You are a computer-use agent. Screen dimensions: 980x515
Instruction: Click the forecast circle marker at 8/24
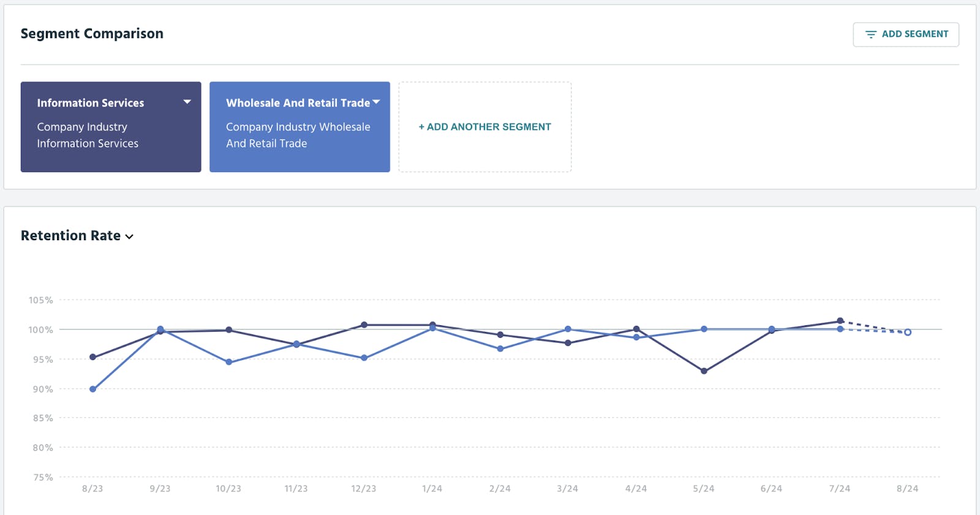pyautogui.click(x=907, y=333)
